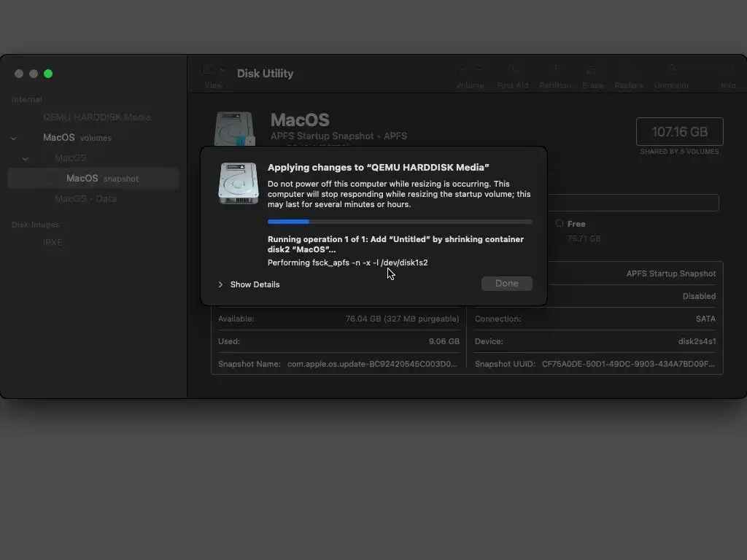
Task: Click the Internal section header
Action: point(27,99)
